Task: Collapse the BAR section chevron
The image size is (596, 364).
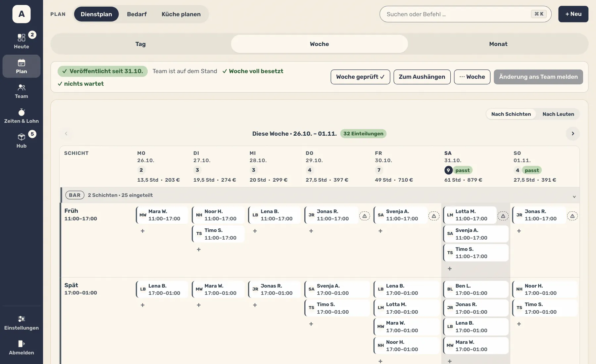Action: coord(574,197)
